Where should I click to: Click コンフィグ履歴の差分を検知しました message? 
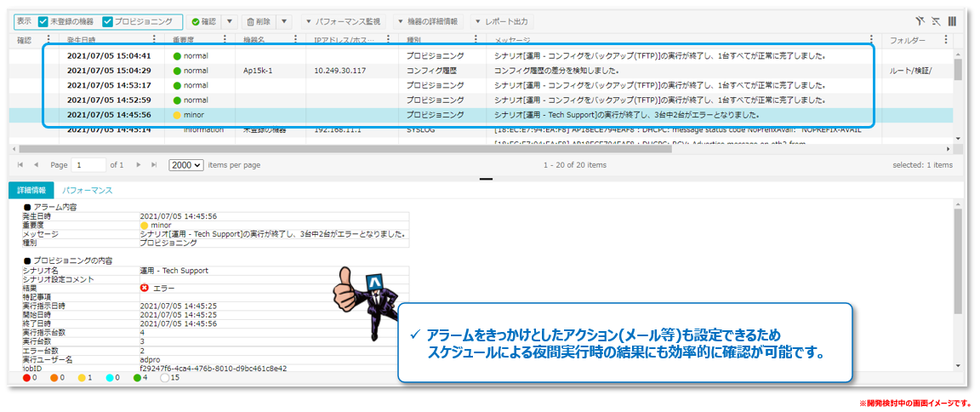pyautogui.click(x=557, y=71)
